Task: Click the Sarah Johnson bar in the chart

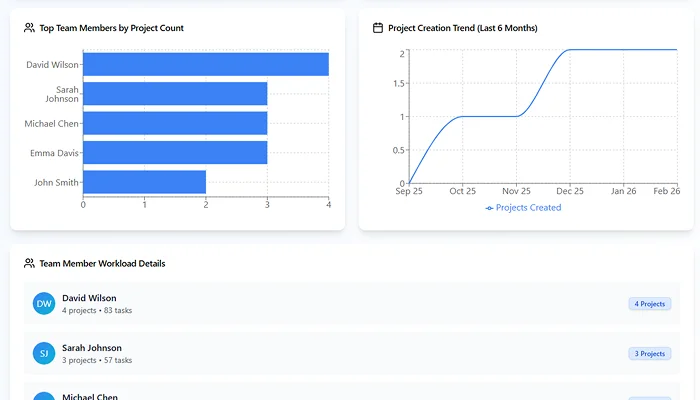Action: 175,94
